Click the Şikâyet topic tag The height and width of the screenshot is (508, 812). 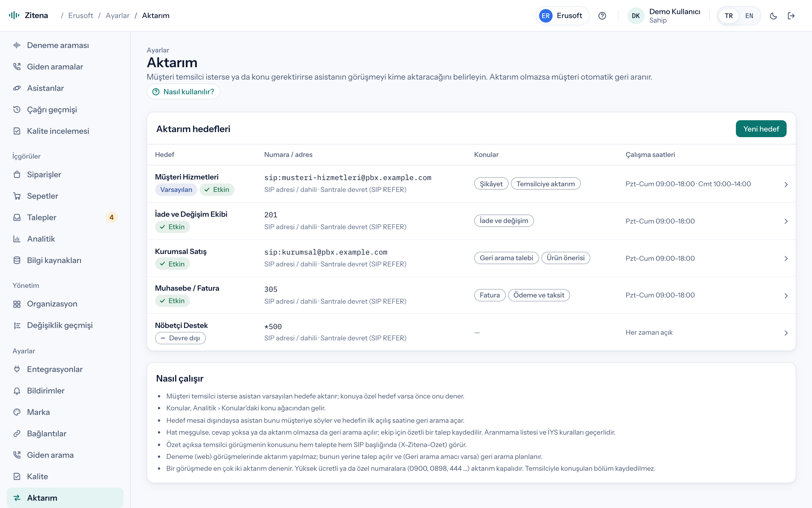coord(491,184)
